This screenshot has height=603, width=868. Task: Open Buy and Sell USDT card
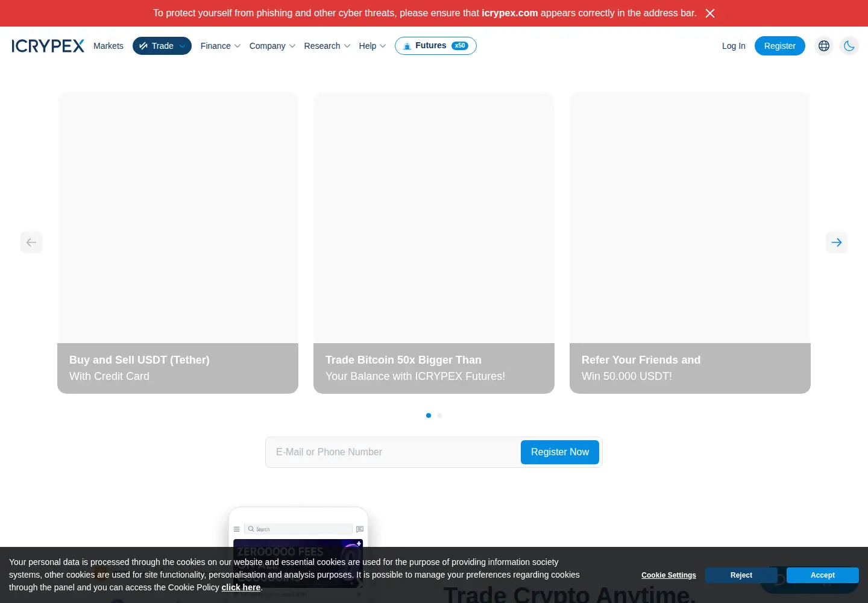pos(178,243)
